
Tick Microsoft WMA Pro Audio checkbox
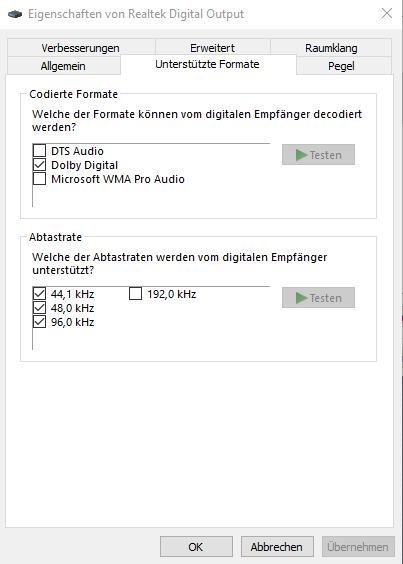[40, 179]
